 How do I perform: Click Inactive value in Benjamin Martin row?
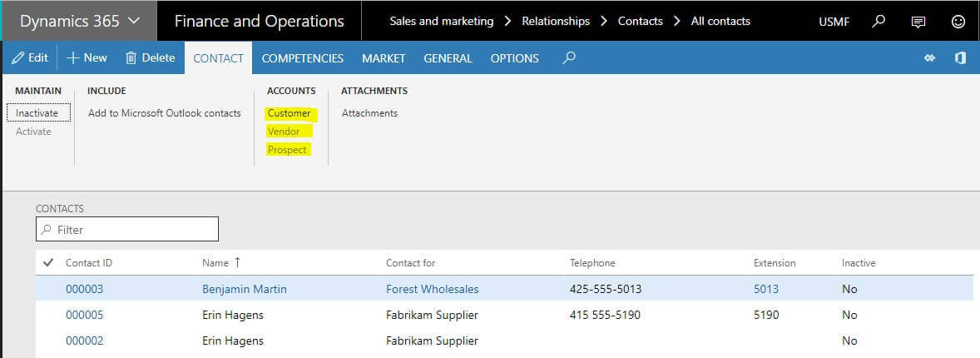click(849, 289)
